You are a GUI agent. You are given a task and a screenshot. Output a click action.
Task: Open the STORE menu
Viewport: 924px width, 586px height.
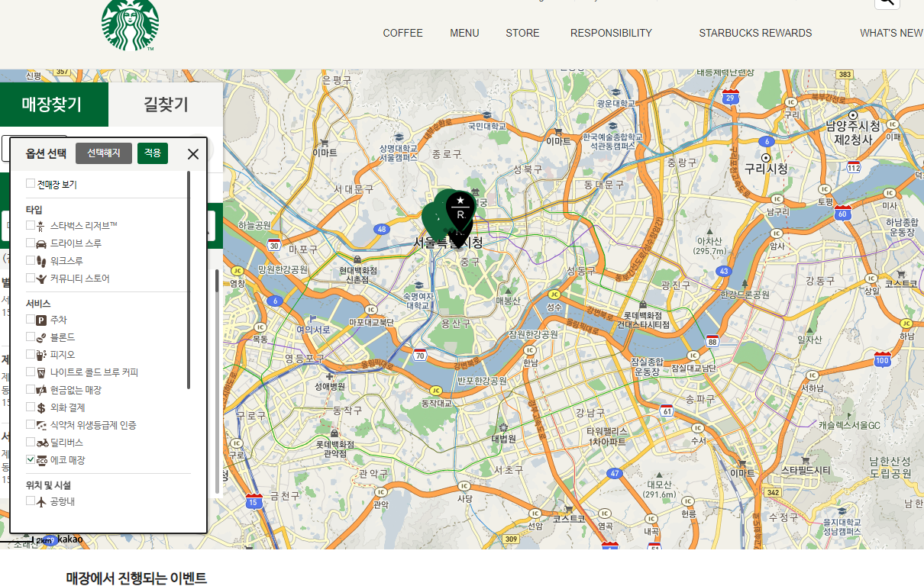[x=522, y=33]
